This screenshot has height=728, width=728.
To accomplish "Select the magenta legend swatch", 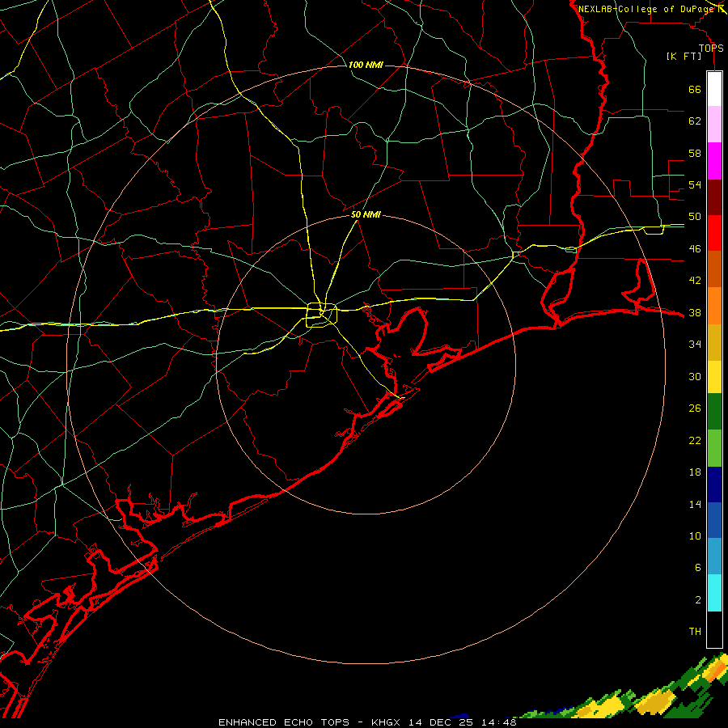I will pos(714,161).
